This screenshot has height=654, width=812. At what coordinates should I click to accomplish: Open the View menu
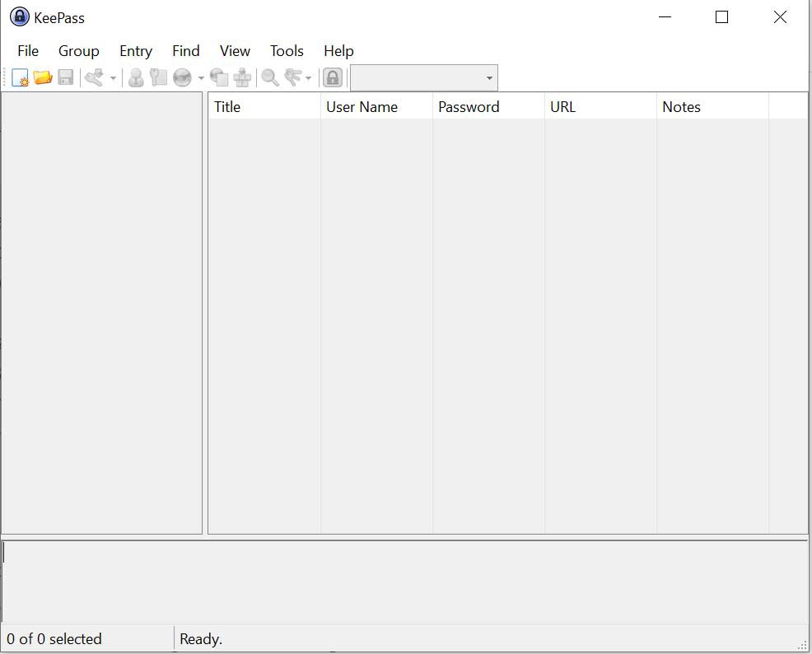point(235,51)
